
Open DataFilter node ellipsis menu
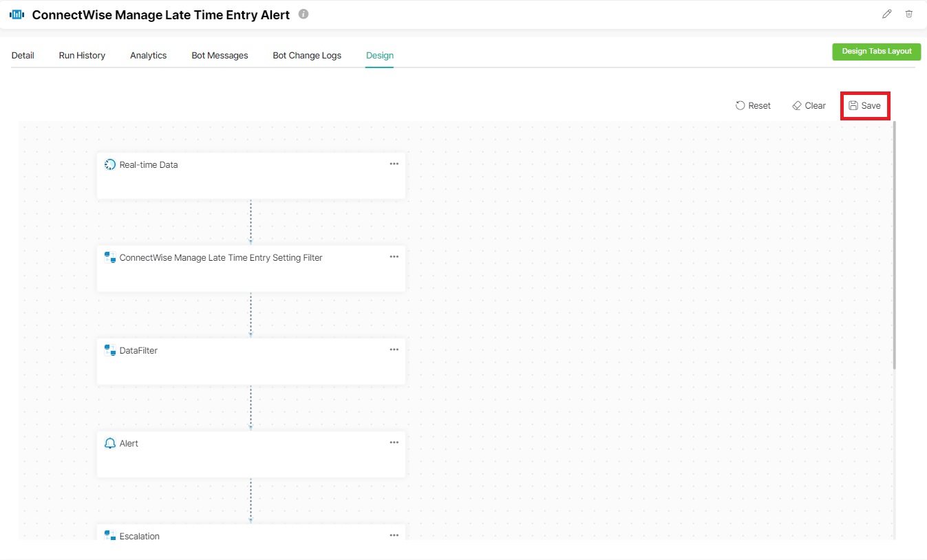394,349
